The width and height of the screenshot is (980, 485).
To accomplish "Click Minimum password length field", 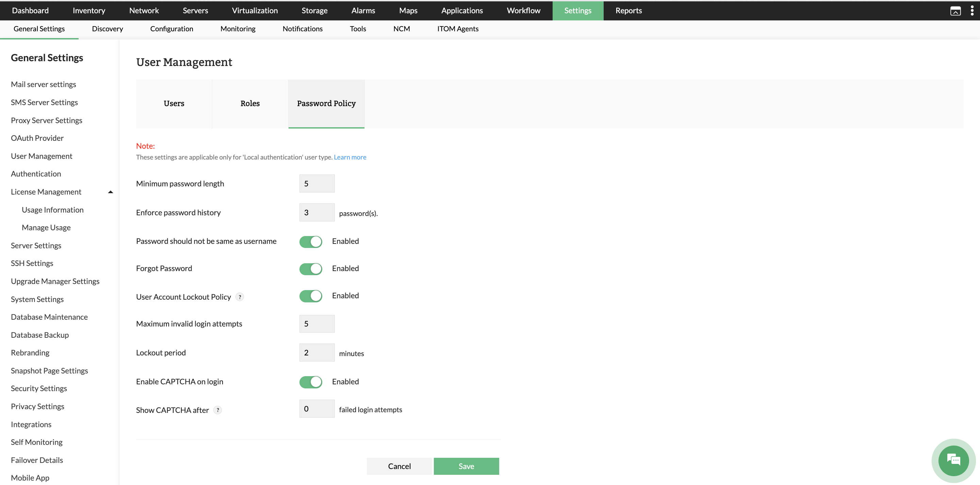I will (x=316, y=184).
